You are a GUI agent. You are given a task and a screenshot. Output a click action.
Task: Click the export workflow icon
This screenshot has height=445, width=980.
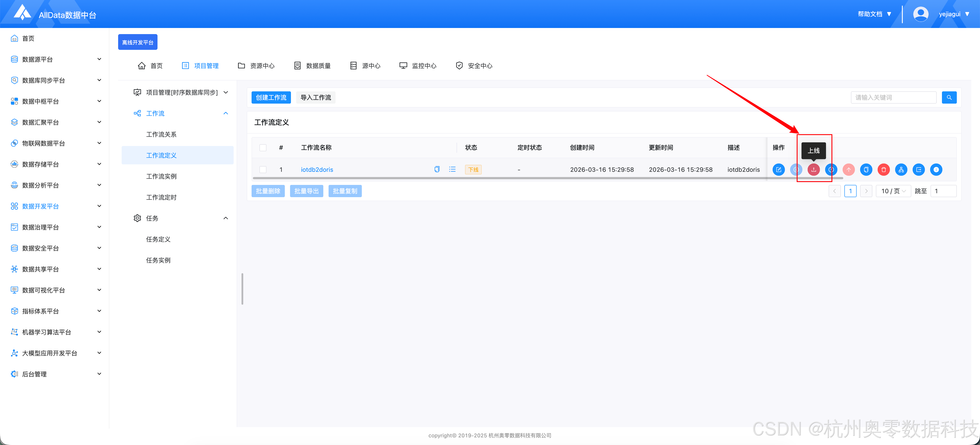(x=918, y=169)
